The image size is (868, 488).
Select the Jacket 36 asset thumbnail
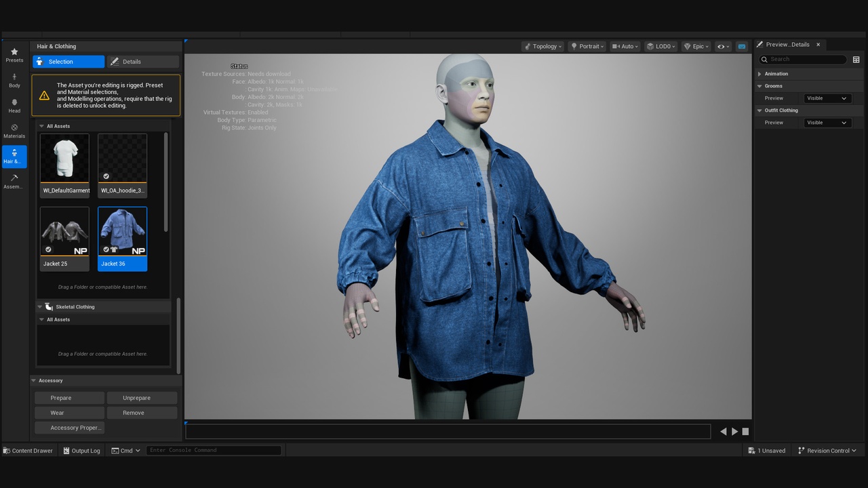122,239
